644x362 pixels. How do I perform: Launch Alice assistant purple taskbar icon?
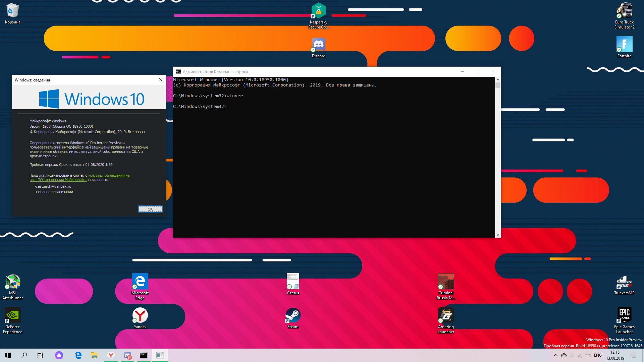pos(59,355)
